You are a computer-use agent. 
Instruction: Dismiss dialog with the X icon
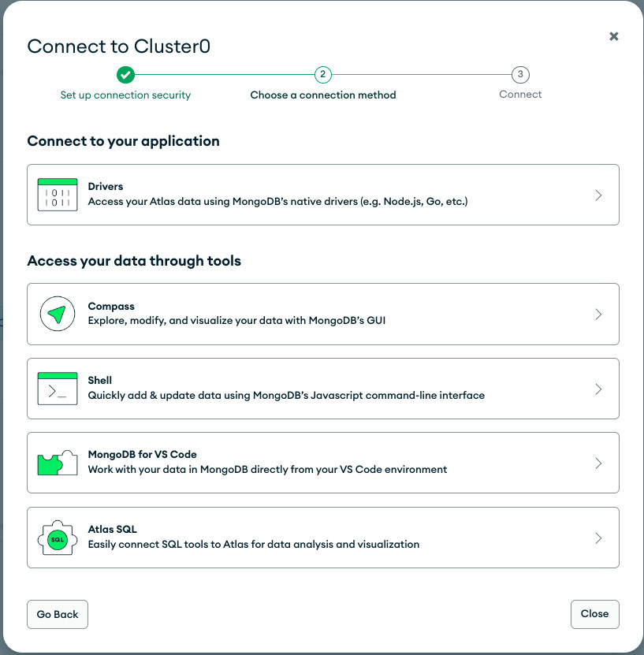(x=613, y=36)
